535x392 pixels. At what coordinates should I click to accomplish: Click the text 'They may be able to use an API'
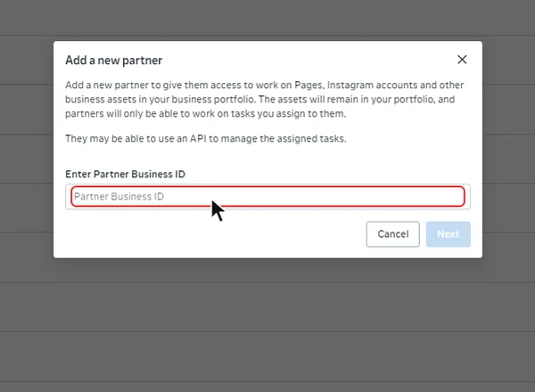click(x=136, y=139)
